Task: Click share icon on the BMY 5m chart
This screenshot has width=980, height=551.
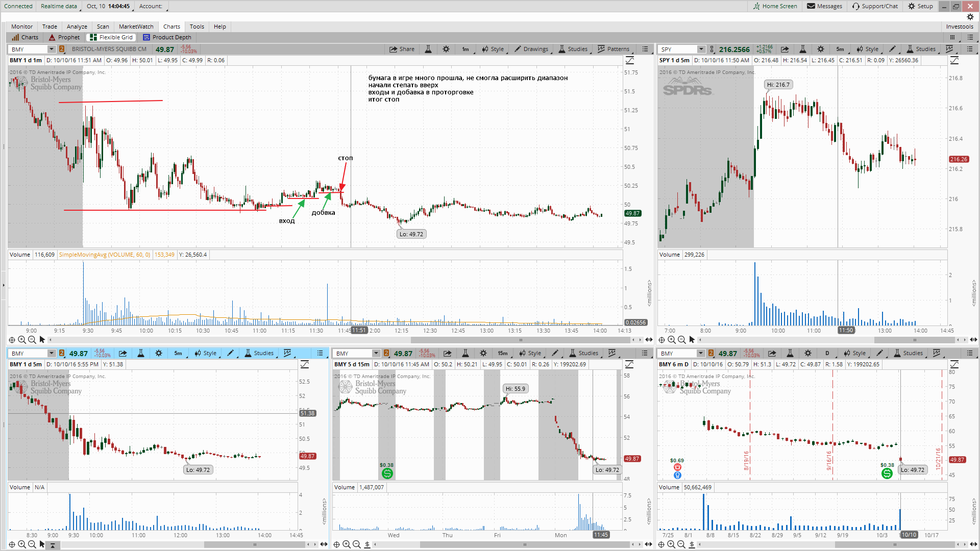Action: [123, 353]
